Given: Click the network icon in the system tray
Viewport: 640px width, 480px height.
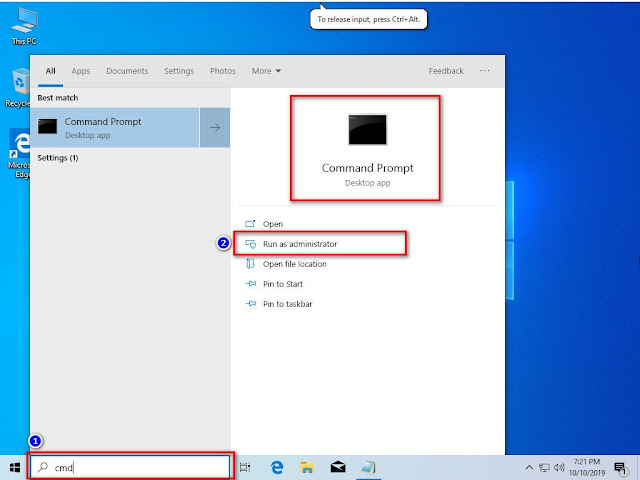Looking at the screenshot, I should point(544,467).
